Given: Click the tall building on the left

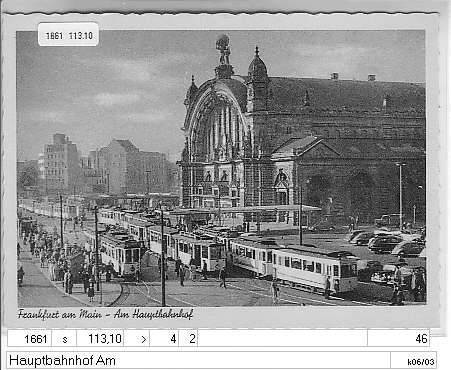Looking at the screenshot, I should [x=60, y=163].
